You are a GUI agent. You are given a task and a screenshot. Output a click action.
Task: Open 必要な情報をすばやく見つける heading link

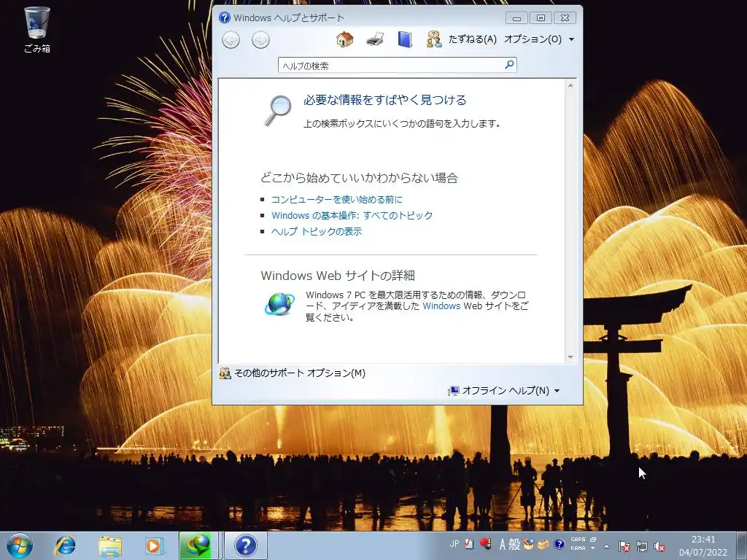[x=385, y=100]
